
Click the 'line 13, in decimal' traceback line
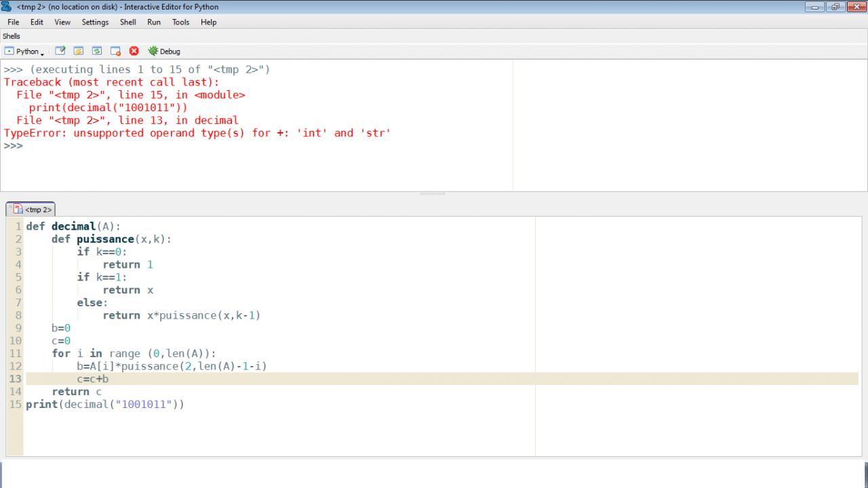[x=127, y=121]
